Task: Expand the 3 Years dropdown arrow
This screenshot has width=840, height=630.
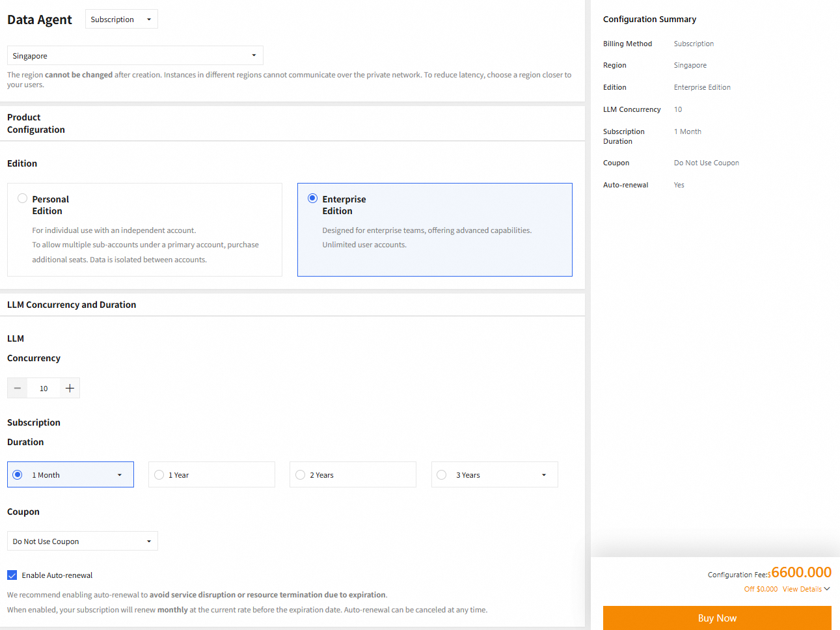Action: [544, 475]
